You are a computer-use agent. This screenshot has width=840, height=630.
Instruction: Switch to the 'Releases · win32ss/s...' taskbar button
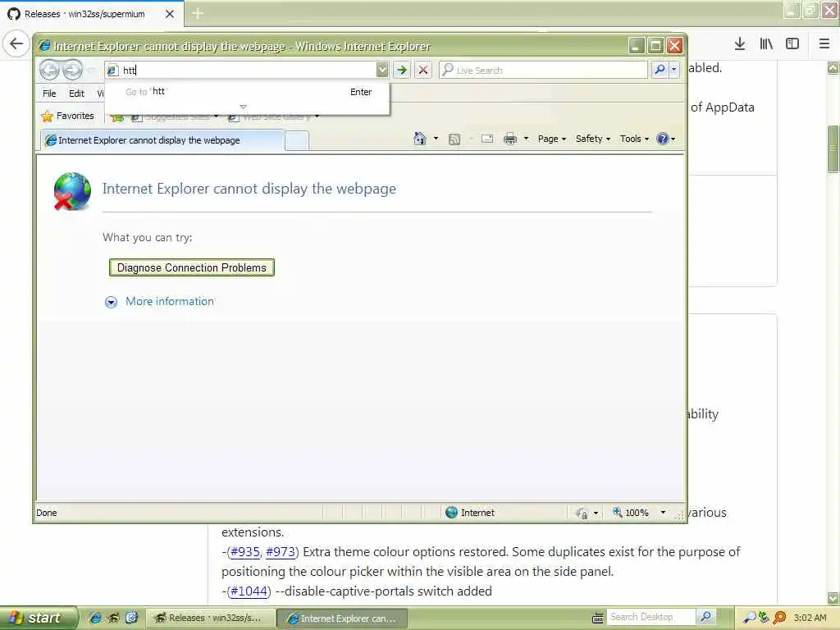(211, 619)
